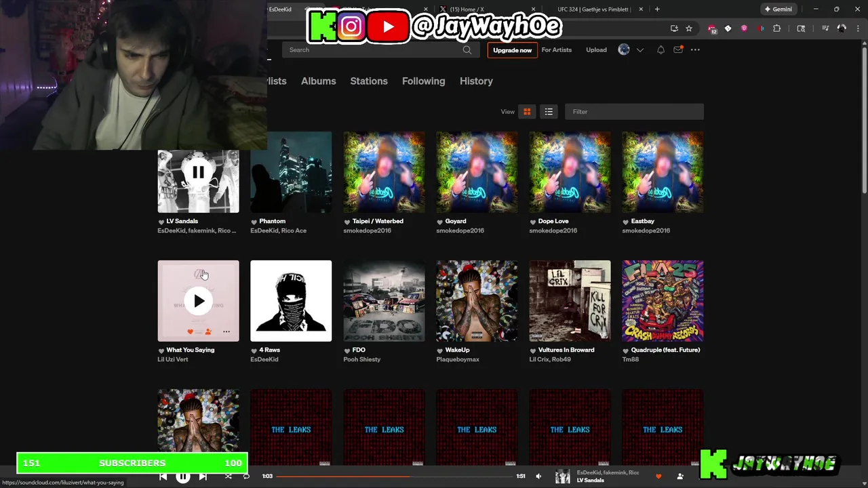Unlike heart beside Vultures In Broward
The image size is (868, 488).
pyautogui.click(x=533, y=350)
